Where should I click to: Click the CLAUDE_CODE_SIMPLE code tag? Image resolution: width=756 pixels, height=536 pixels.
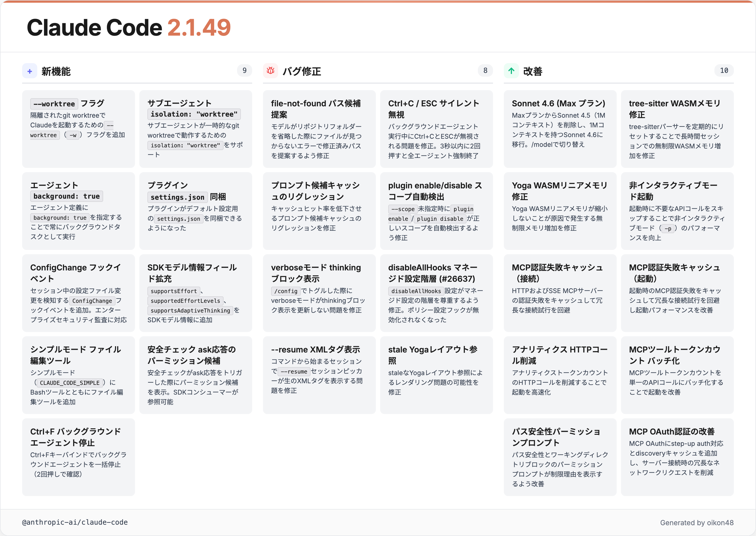(x=70, y=383)
